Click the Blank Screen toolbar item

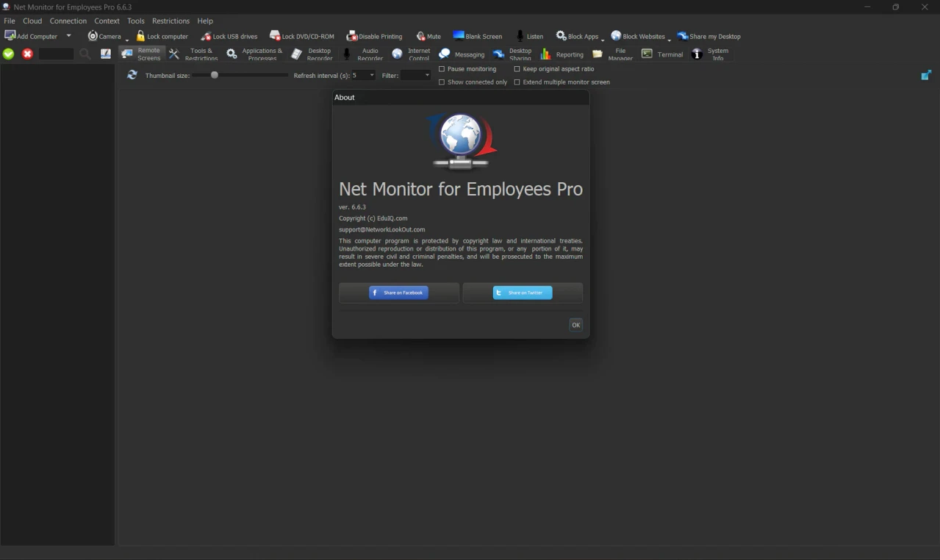coord(478,36)
